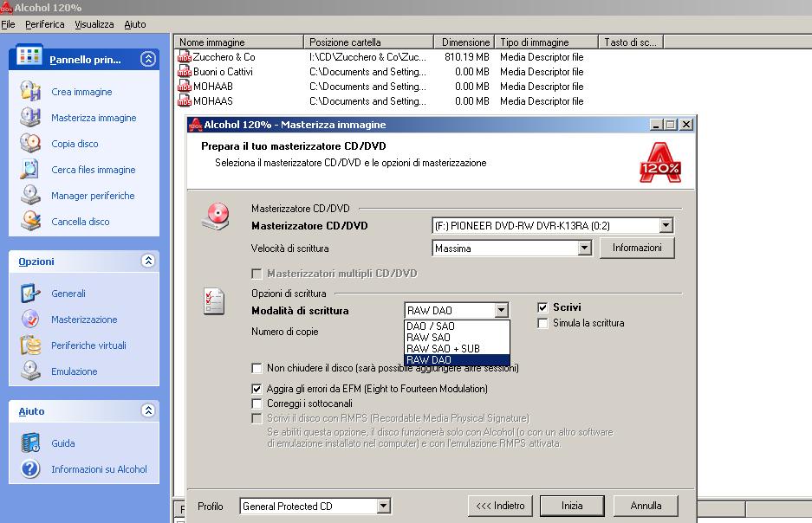Collapse the Aiuto panel

(x=148, y=410)
